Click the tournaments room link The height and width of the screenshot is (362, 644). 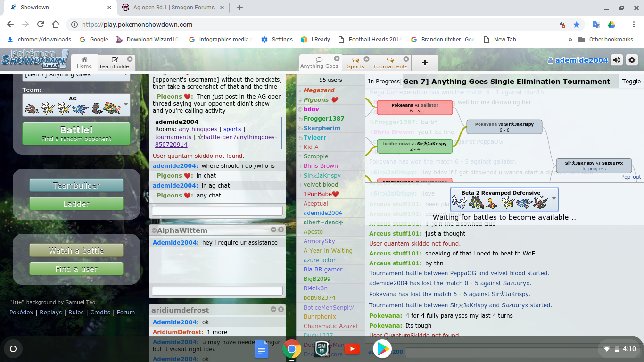[173, 137]
